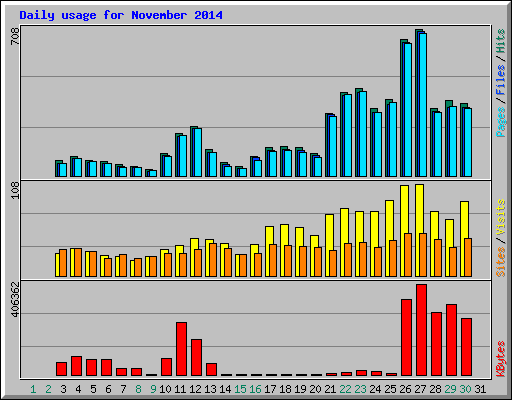Click day 31 on the x-axis
Viewport: 512px width, 400px height.
(x=480, y=389)
